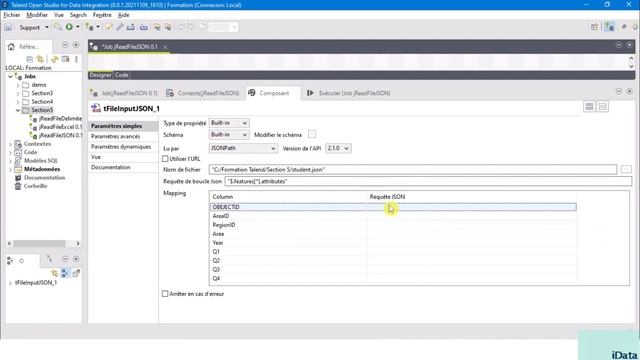This screenshot has width=640, height=360.
Task: Click the right arrow of repository horizontal scrollbar
Action: (x=78, y=244)
